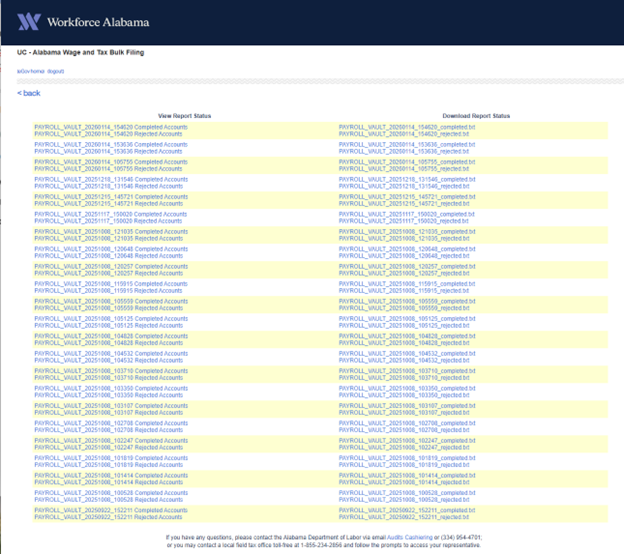This screenshot has width=624, height=554.
Task: View 20251008_120257 Rejected Accounts report
Action: coord(109,273)
